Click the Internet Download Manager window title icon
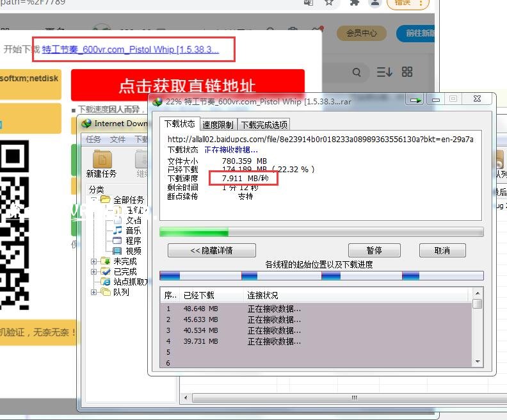Screen dimensions: 507x420 tap(86, 123)
